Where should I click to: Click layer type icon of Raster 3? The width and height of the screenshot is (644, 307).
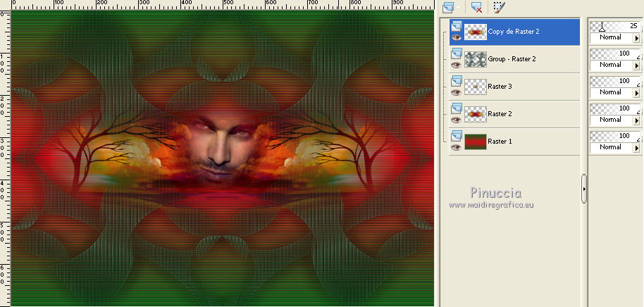[456, 81]
